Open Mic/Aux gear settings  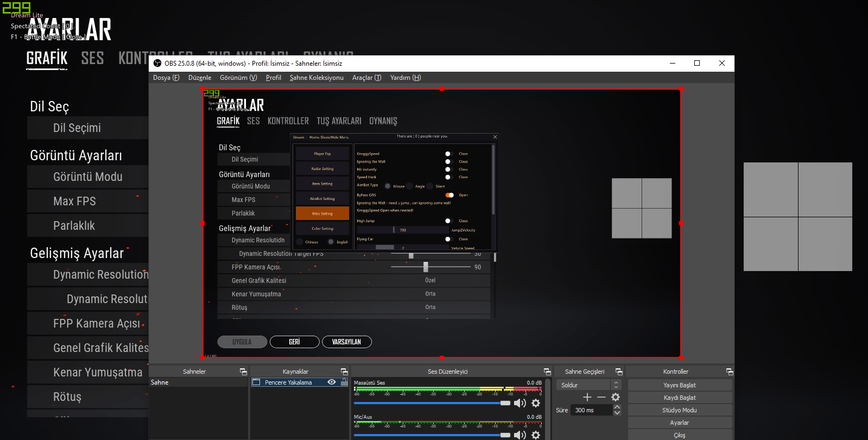(x=536, y=435)
